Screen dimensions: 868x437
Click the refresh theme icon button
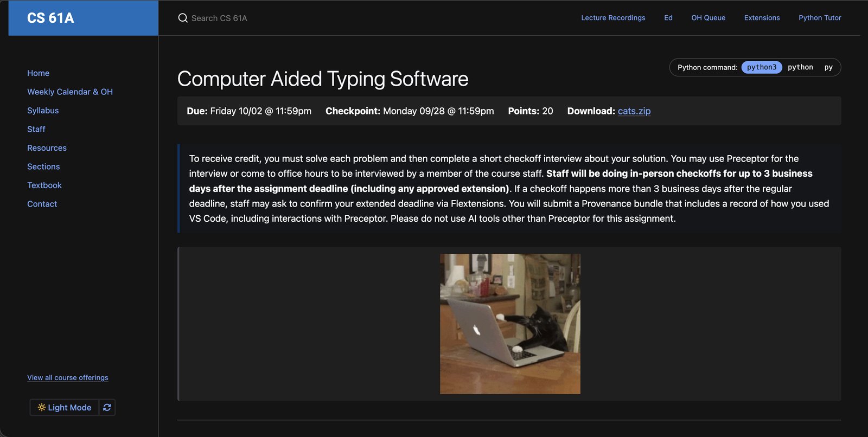(107, 407)
